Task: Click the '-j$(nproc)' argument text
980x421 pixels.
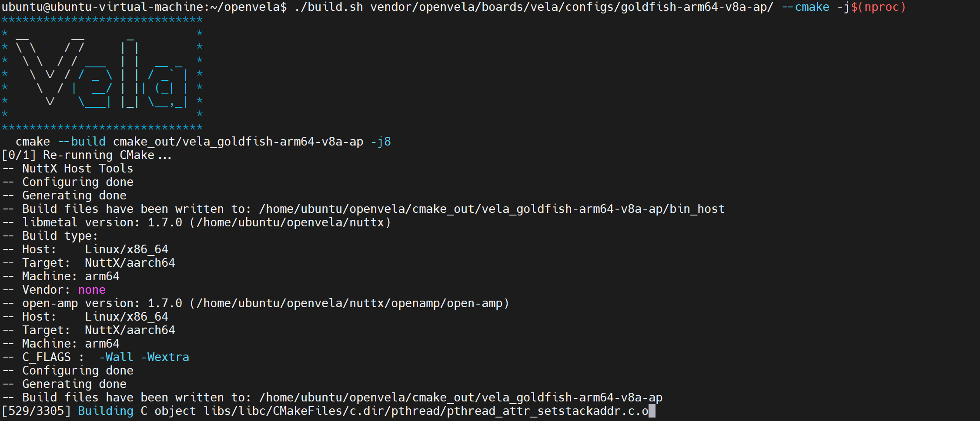Action: tap(872, 7)
